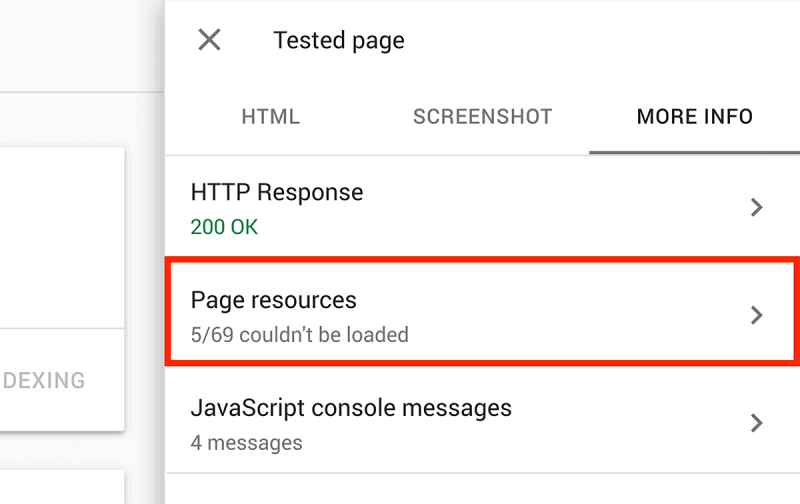The width and height of the screenshot is (800, 504).
Task: Click "5/69 couldn't be loaded" text
Action: (x=299, y=335)
